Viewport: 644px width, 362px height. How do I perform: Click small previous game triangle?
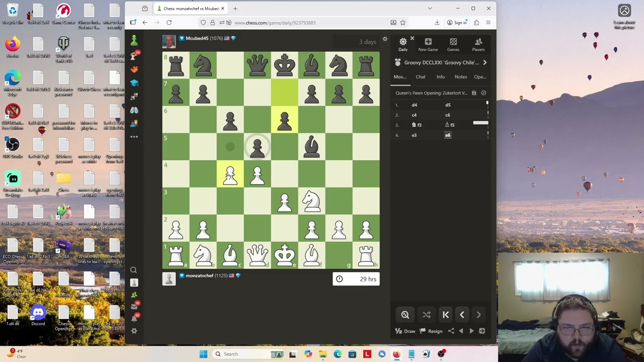point(461,331)
